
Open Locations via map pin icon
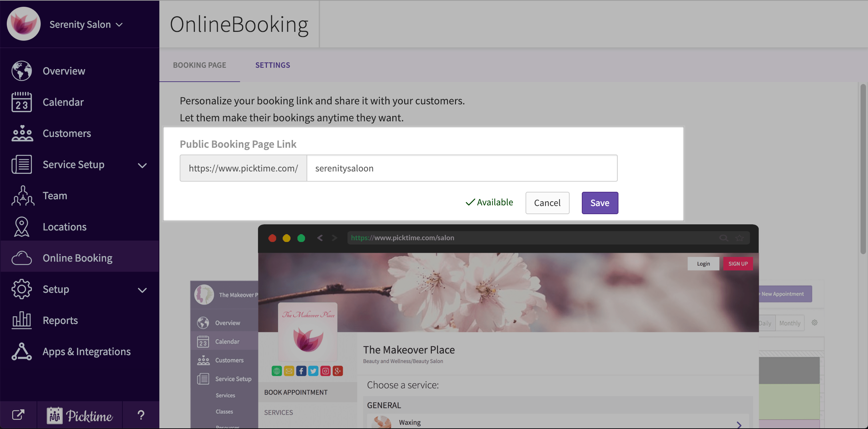[x=22, y=227]
